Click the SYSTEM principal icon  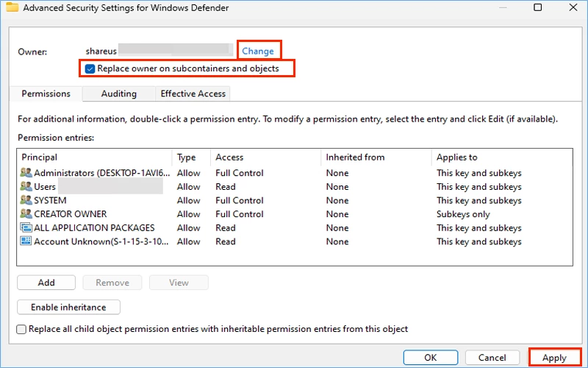(26, 200)
